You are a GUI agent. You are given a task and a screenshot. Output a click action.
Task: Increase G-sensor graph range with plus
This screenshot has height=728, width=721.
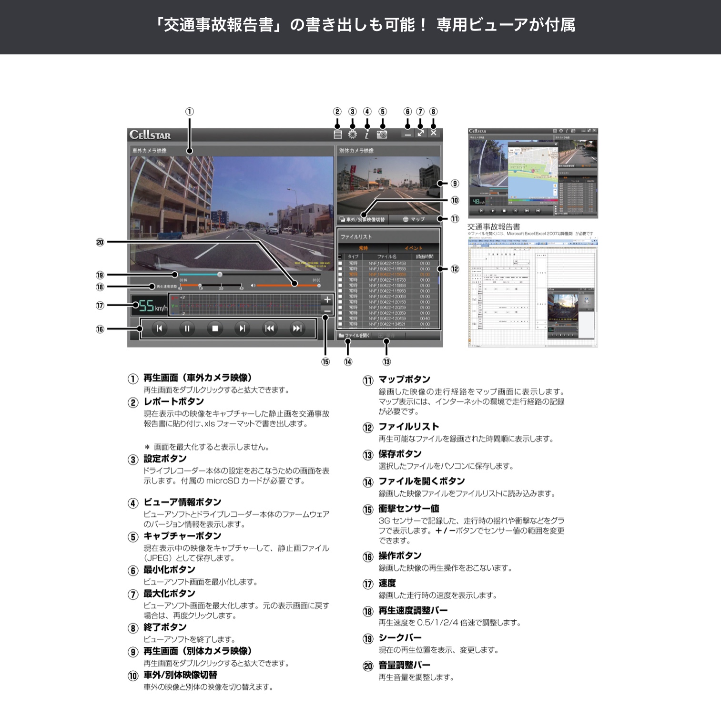[x=327, y=299]
